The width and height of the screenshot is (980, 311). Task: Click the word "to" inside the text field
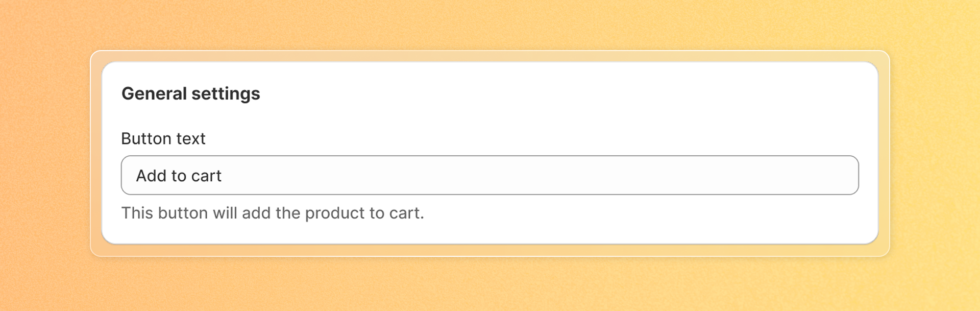[179, 176]
